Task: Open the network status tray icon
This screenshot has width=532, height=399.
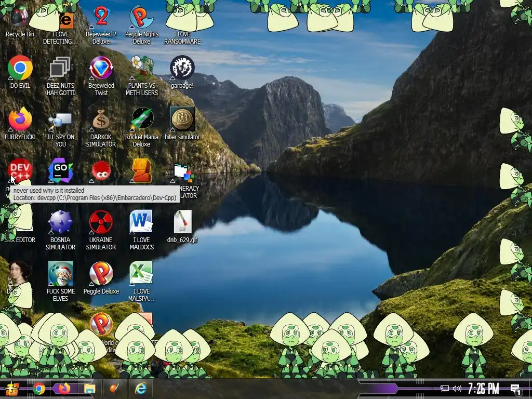Action: pos(445,389)
